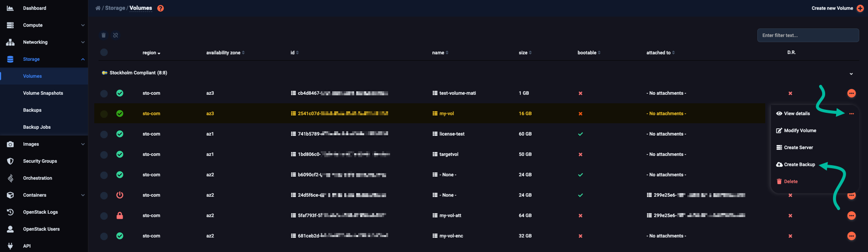868x252 pixels.
Task: Select checkbox for the b6090cf2 volume row
Action: 104,175
